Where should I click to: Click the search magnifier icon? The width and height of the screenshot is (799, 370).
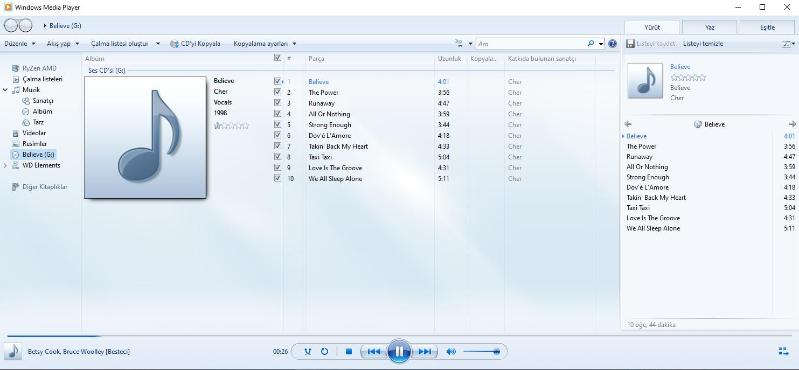[x=591, y=44]
